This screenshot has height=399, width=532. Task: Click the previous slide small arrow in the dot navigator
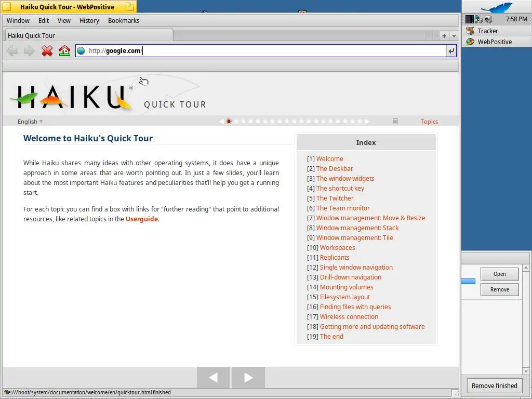221,122
